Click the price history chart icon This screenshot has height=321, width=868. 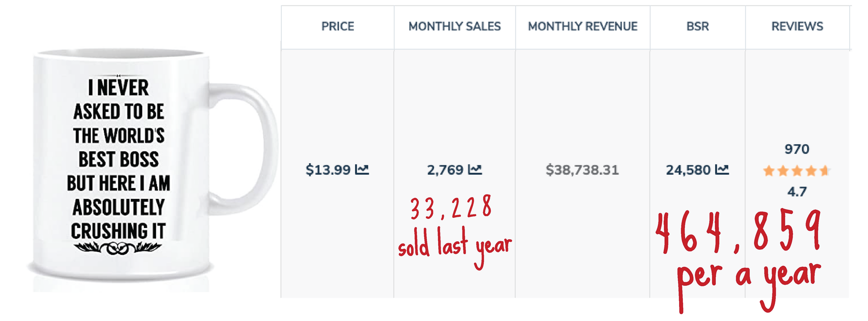361,169
